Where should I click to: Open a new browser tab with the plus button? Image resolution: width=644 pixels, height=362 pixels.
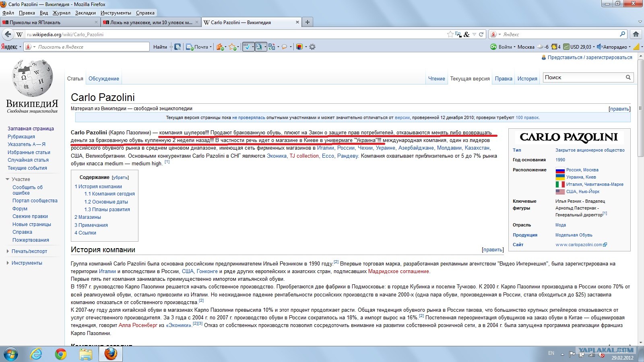308,22
